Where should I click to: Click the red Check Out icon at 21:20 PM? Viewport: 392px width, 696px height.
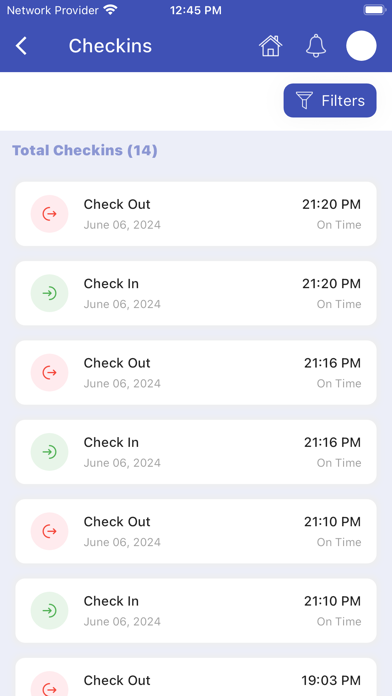point(49,214)
